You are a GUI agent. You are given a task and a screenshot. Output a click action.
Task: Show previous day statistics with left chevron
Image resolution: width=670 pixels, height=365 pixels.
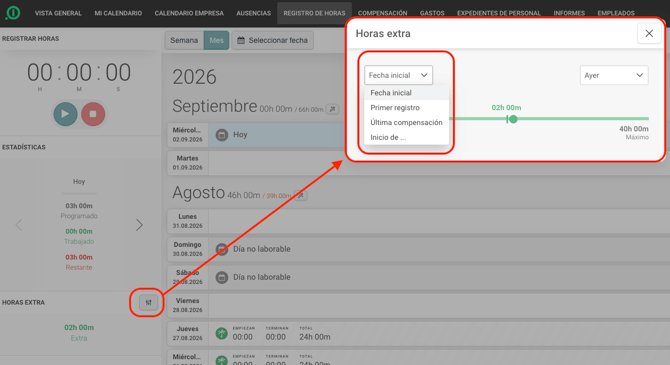[x=19, y=225]
